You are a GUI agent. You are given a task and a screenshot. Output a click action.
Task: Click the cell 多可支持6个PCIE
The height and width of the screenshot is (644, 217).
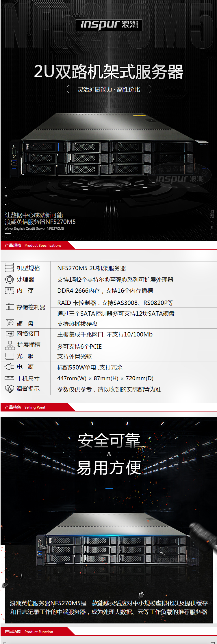point(79,347)
